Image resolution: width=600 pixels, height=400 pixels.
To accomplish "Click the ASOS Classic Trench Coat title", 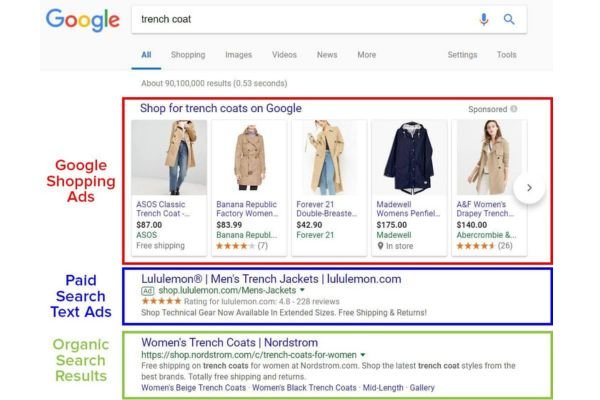I will tap(163, 209).
